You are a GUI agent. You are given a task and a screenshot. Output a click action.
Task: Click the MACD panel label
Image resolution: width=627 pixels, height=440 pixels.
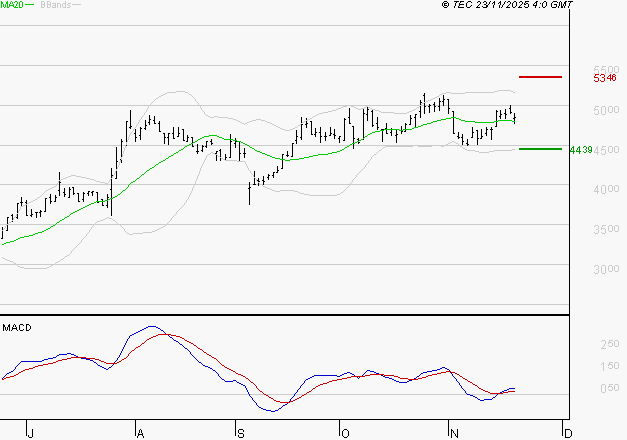click(x=17, y=328)
